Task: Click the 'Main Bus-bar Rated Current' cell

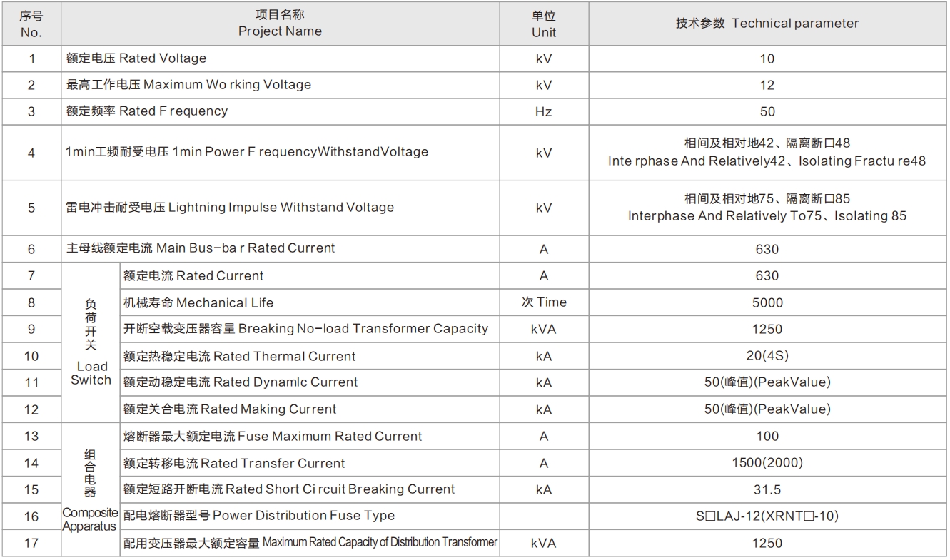Action: pos(200,249)
